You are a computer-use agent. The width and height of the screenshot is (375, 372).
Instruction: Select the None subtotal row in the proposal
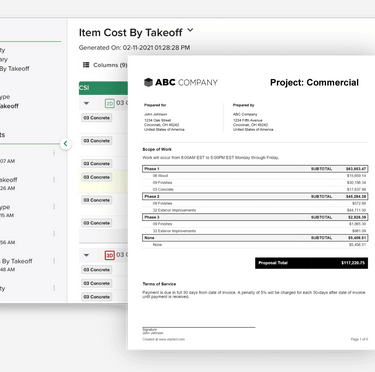point(255,238)
